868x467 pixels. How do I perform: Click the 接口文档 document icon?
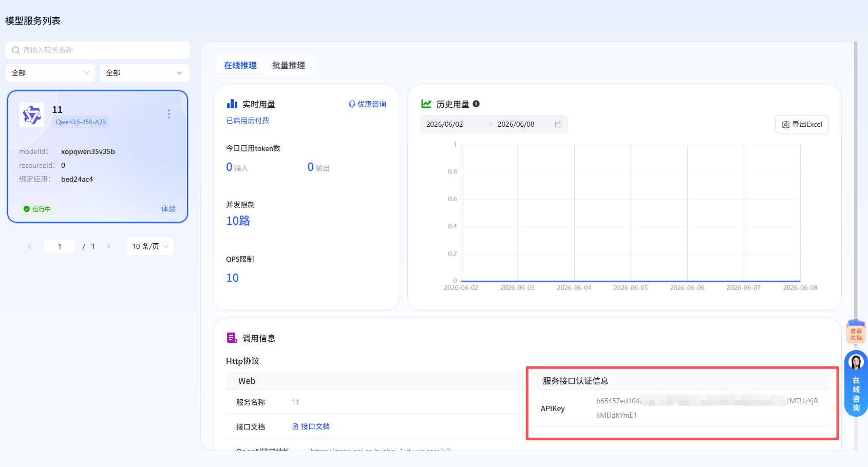(295, 426)
